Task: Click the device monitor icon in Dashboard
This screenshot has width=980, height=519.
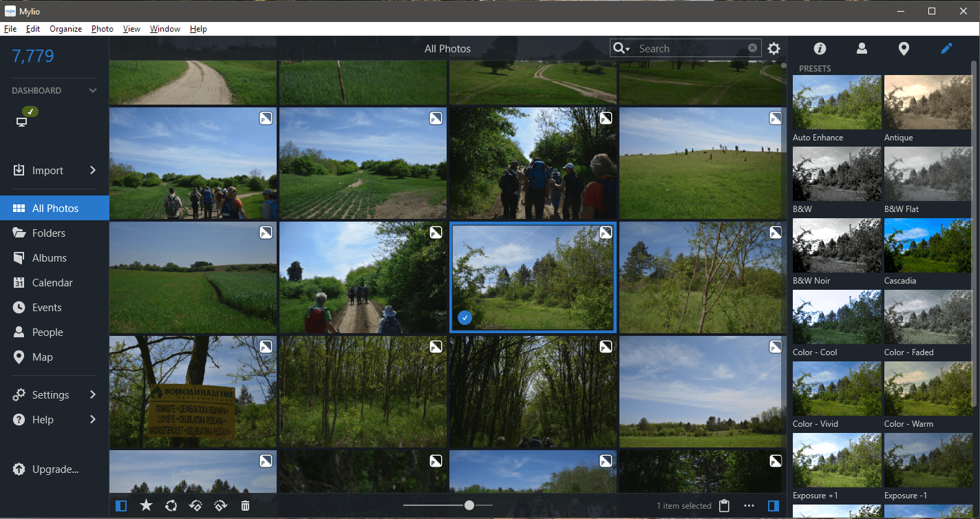Action: click(21, 122)
